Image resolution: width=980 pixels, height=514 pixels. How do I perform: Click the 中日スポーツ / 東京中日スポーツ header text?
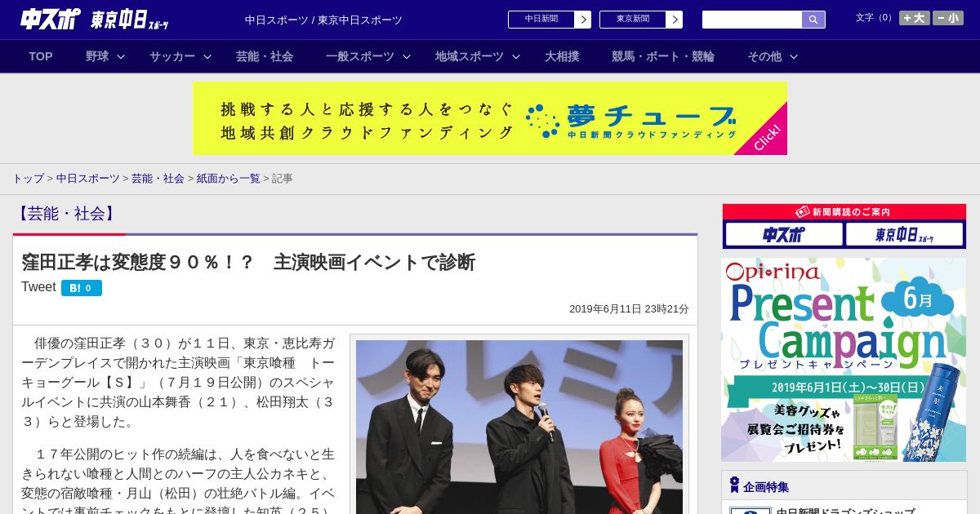coord(323,20)
